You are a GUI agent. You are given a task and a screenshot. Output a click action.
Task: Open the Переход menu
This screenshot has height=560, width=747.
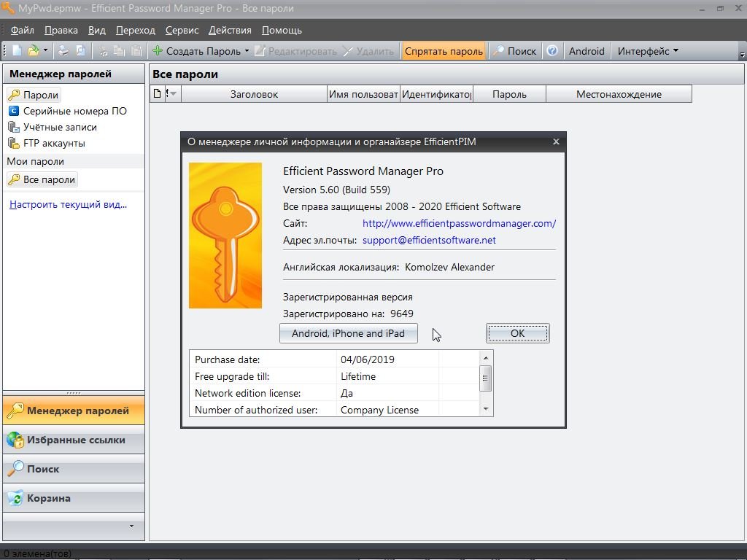135,30
